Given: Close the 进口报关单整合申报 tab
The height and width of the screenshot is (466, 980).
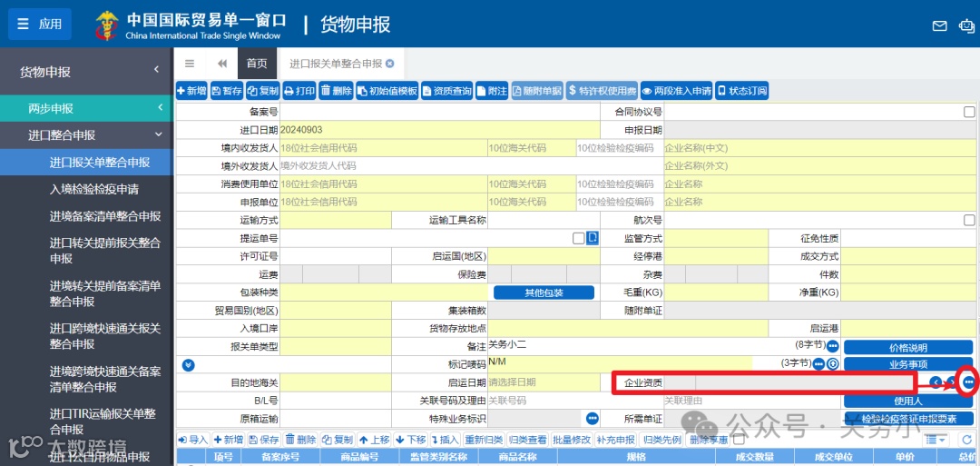Looking at the screenshot, I should click(x=390, y=64).
